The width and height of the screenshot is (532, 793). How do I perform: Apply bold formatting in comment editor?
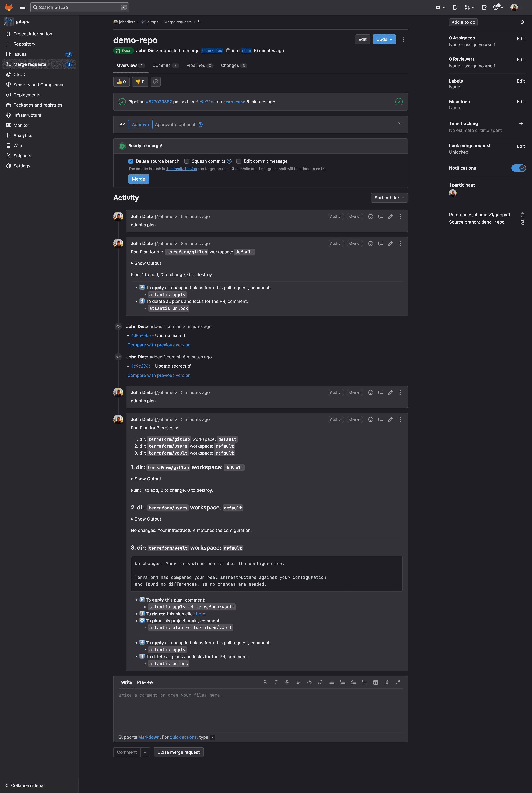click(x=265, y=682)
